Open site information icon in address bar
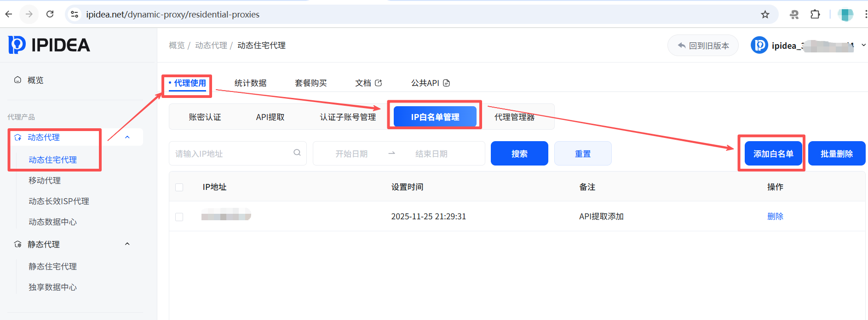Viewport: 868px width, 320px height. tap(74, 14)
